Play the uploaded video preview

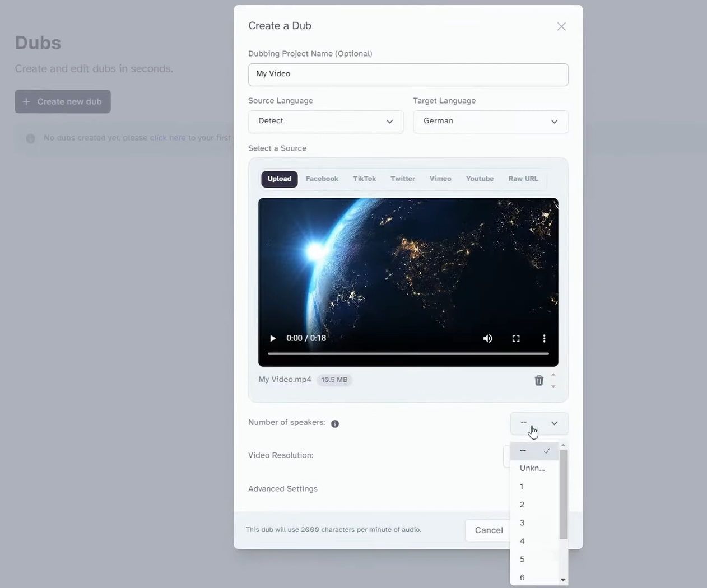coord(273,338)
